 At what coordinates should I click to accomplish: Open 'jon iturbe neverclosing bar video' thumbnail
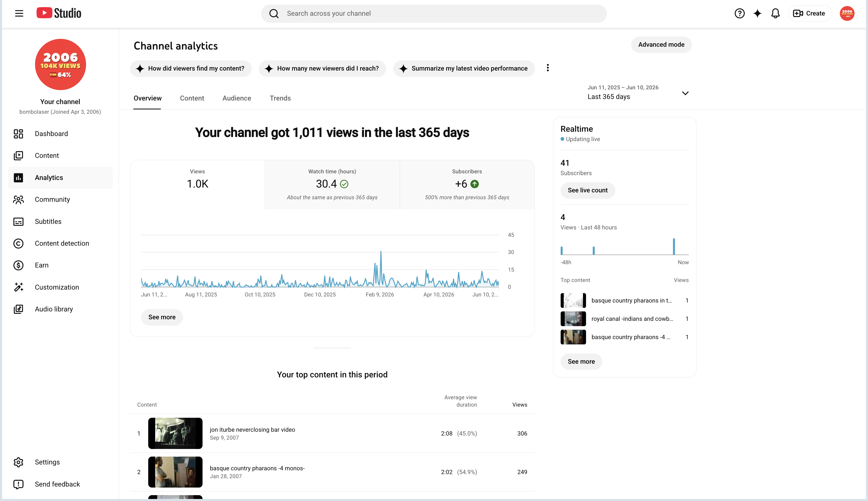point(175,433)
